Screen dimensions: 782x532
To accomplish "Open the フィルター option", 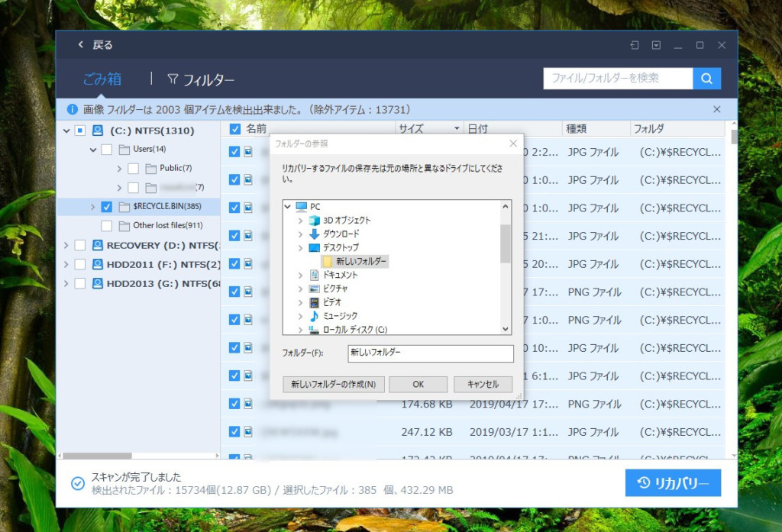I will pos(201,79).
